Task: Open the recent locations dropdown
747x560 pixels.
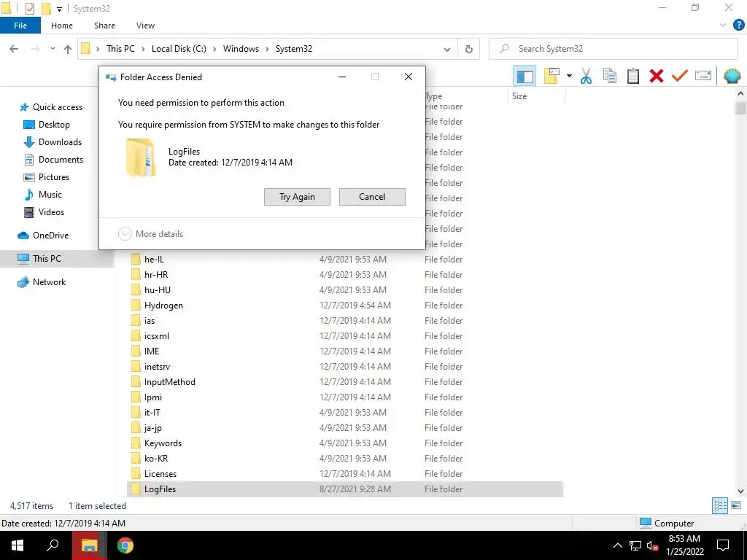Action: [x=53, y=49]
